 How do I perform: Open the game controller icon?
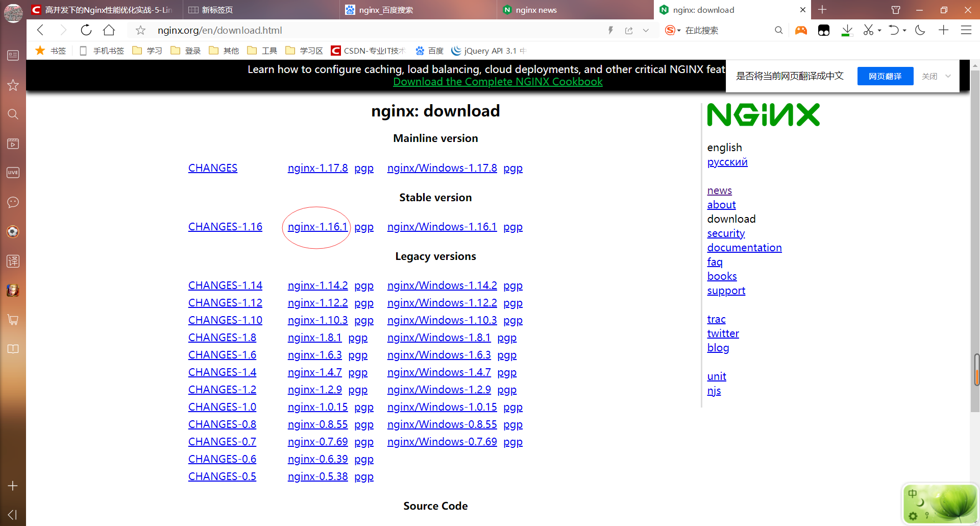pos(801,30)
